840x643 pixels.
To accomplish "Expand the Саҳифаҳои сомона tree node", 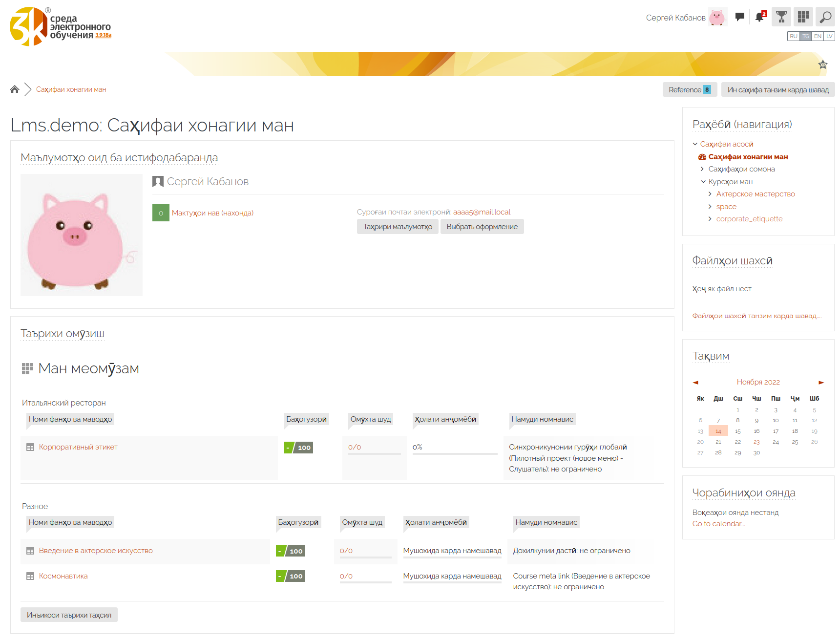I will pos(702,169).
